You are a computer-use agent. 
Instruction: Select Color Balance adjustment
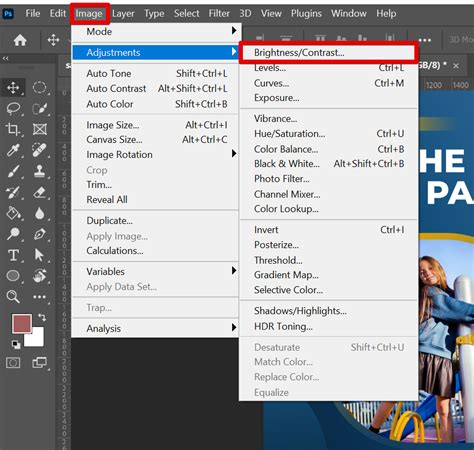coord(329,149)
